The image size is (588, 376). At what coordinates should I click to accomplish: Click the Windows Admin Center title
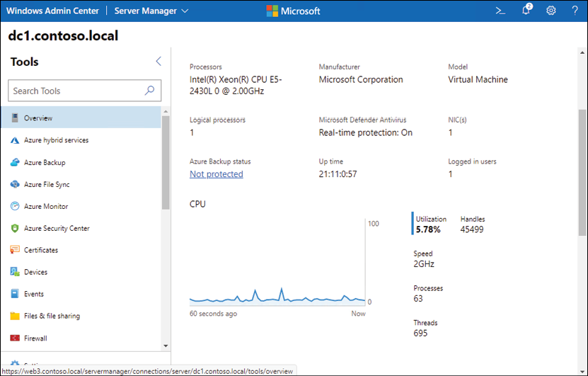pyautogui.click(x=52, y=11)
